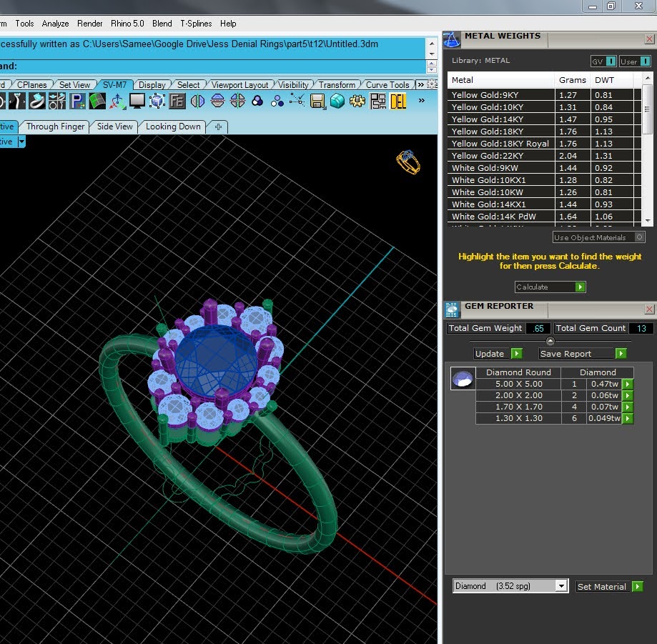
Task: Click the globe bounding box icon
Action: [x=157, y=101]
